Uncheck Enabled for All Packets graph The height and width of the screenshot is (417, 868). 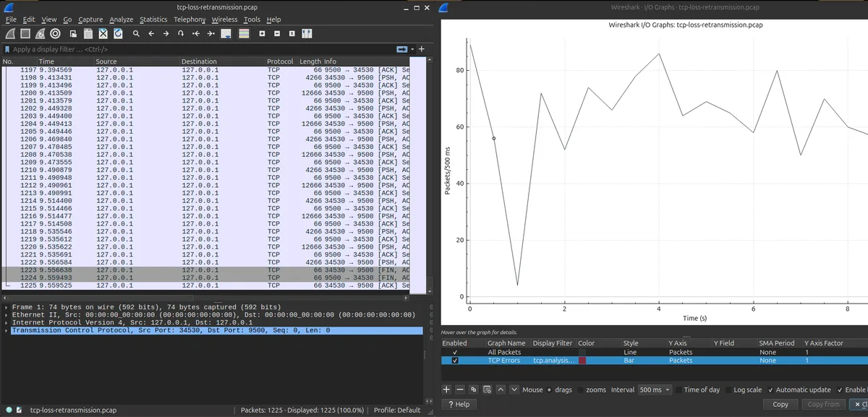454,352
